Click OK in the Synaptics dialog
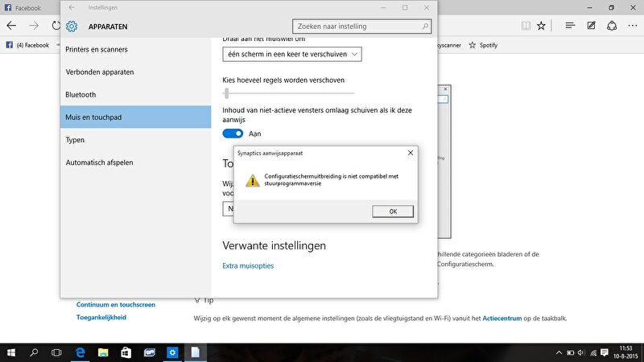 [x=393, y=212]
